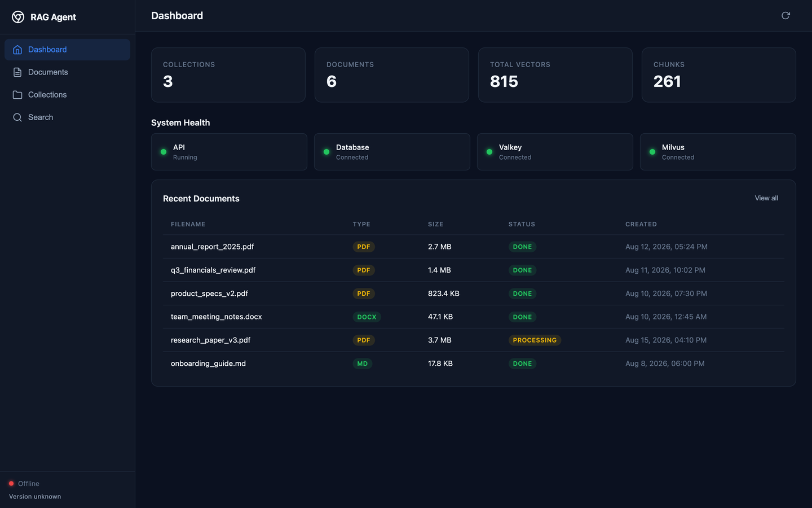
Task: Click the 47.1 KB size cell
Action: [x=440, y=317]
